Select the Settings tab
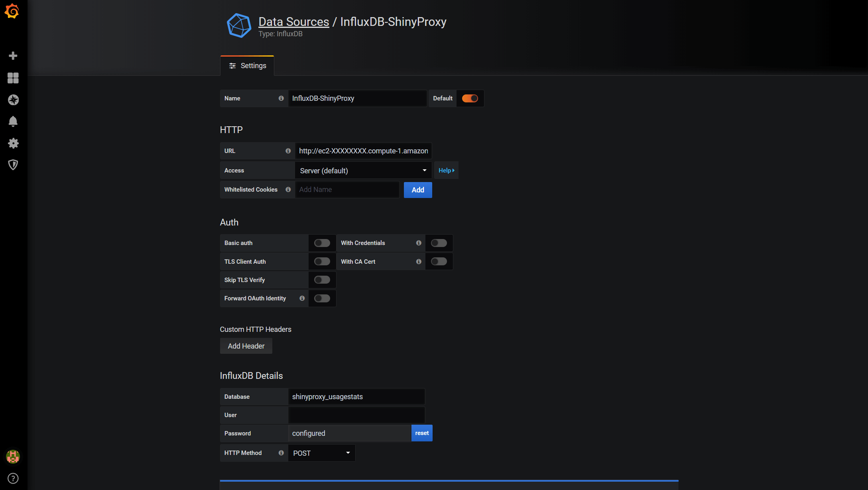868x490 pixels. (247, 66)
